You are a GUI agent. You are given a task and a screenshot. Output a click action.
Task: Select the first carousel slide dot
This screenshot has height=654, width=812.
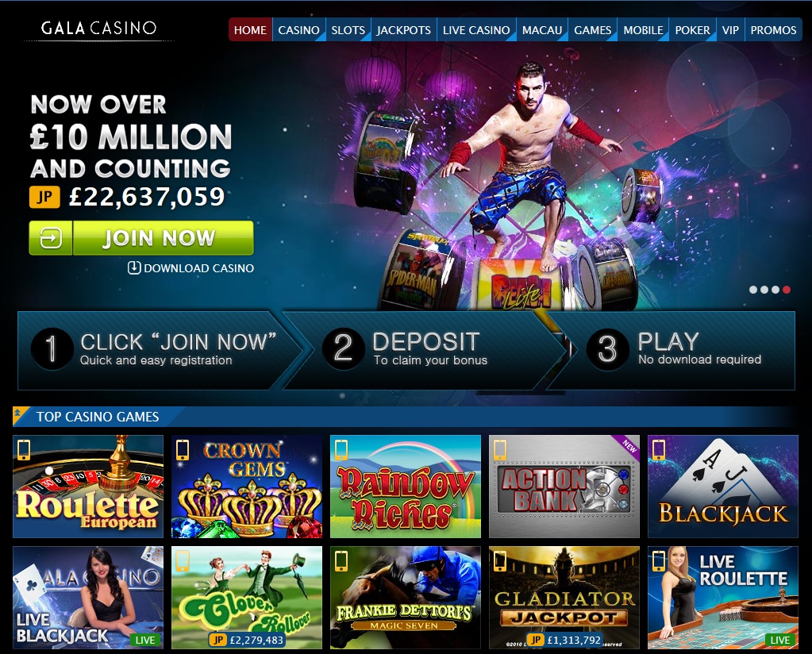(x=753, y=290)
